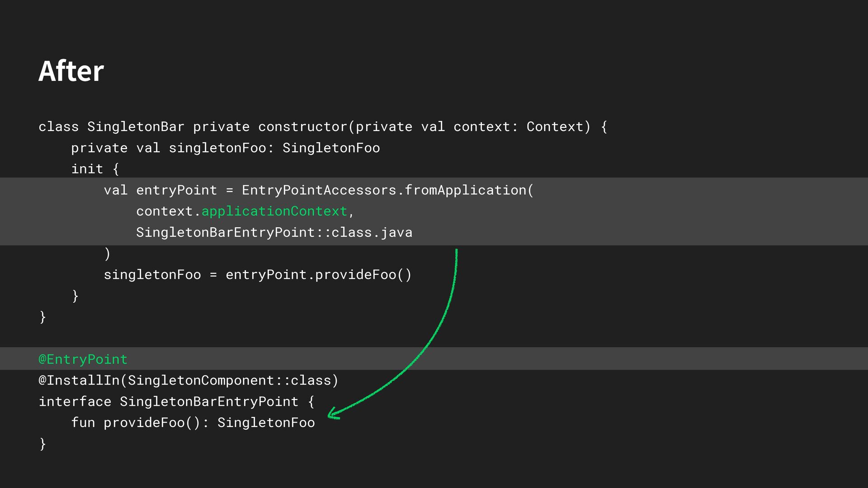Click the 'init {' block opener
Viewport: 868px width, 488px height.
(x=95, y=169)
